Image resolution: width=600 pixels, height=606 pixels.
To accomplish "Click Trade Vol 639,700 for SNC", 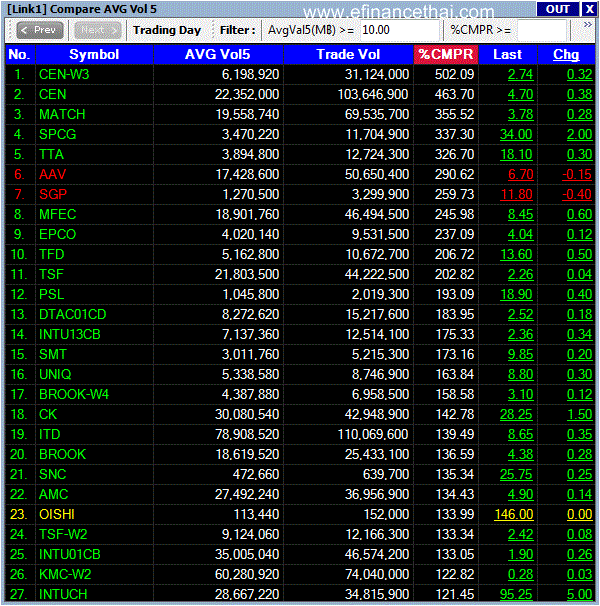I will (x=386, y=475).
